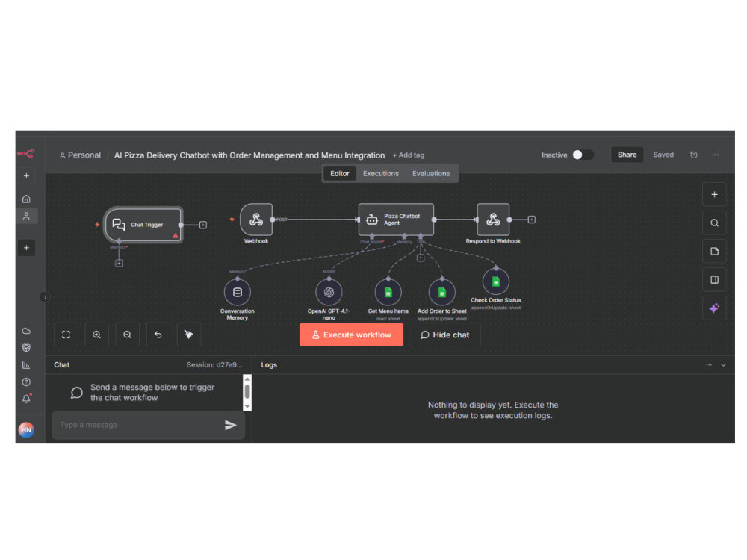Open the Logs panel ellipsis menu
This screenshot has width=747, height=560.
(709, 365)
